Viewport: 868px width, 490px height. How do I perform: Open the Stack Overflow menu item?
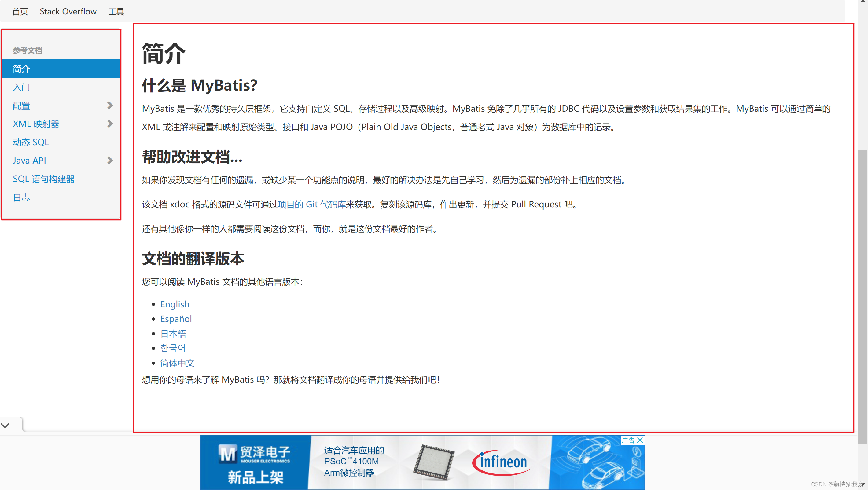click(x=68, y=11)
